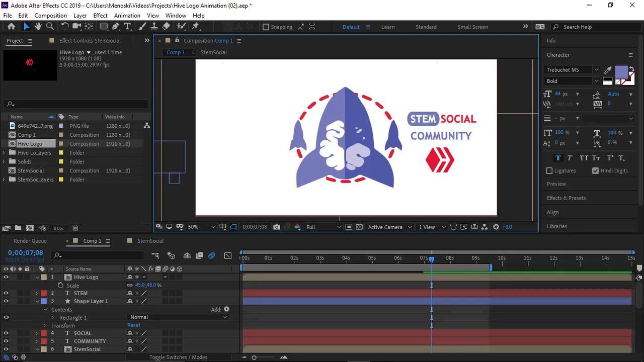Click the Home icon in the toolbar
This screenshot has width=644, height=362.
point(11,27)
